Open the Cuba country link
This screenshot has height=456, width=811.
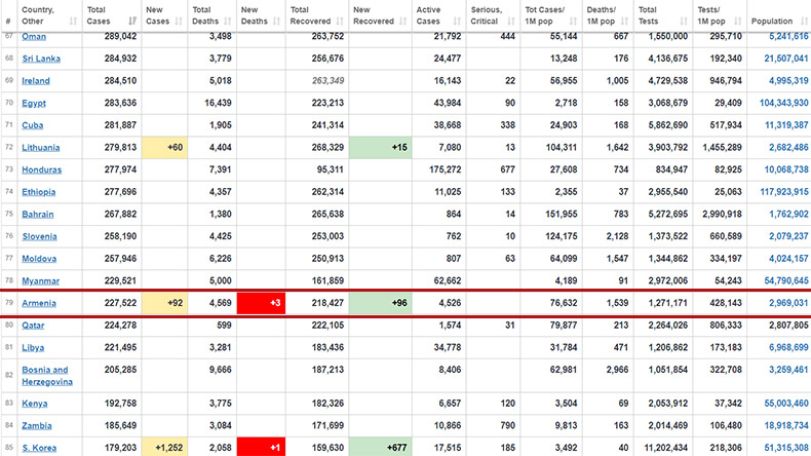(32, 126)
